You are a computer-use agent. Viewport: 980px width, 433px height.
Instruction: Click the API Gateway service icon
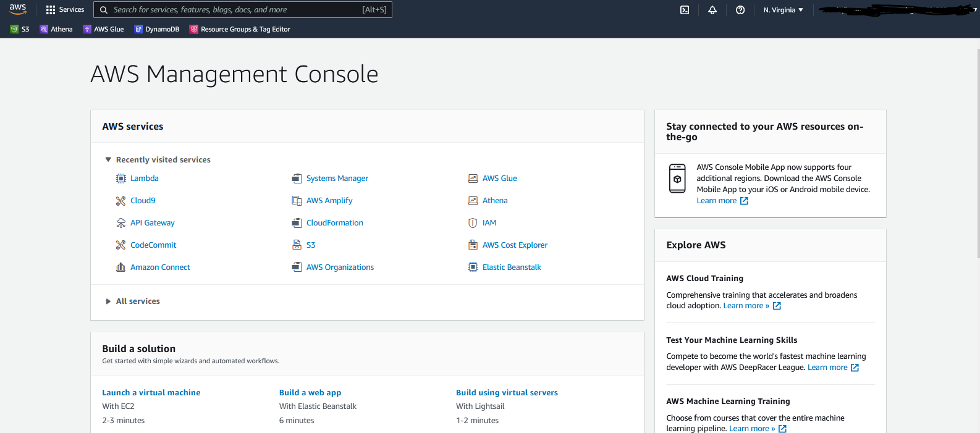(x=121, y=223)
